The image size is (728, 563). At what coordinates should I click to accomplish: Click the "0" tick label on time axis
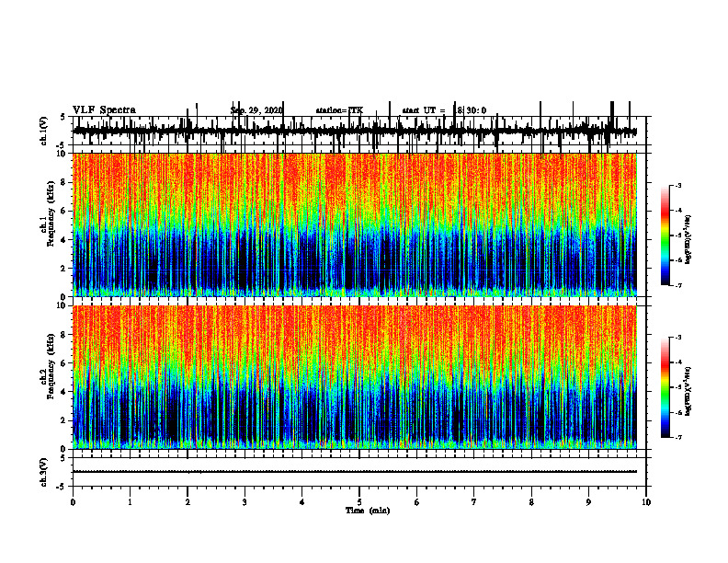pos(73,502)
